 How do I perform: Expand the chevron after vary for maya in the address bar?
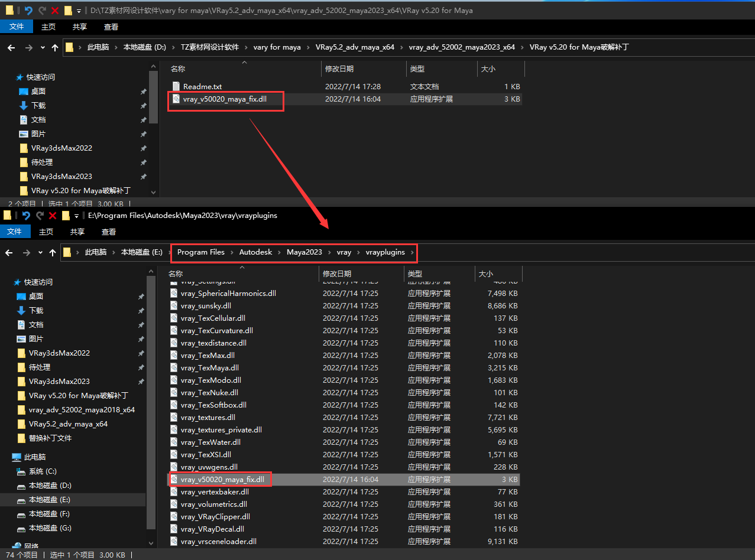(308, 47)
